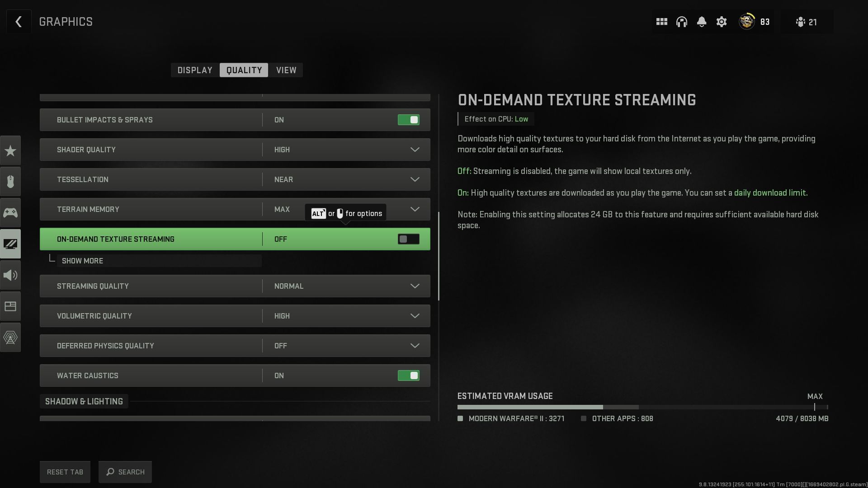This screenshot has height=488, width=868.
Task: Click the network/antenna icon in sidebar
Action: tap(10, 337)
